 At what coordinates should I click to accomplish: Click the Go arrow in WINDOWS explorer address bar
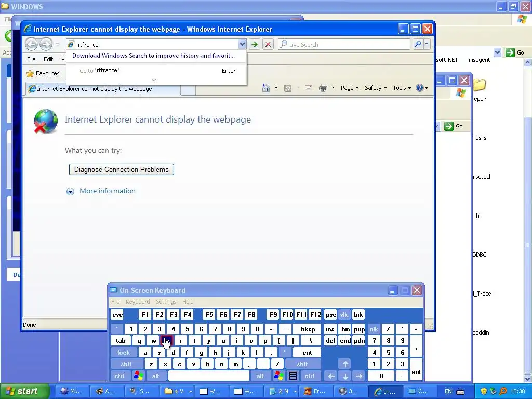click(x=515, y=52)
